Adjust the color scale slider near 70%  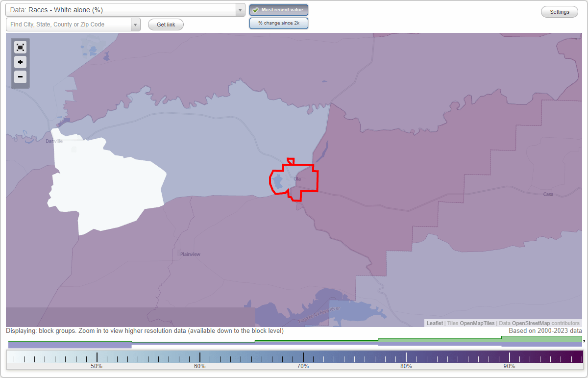[303, 356]
